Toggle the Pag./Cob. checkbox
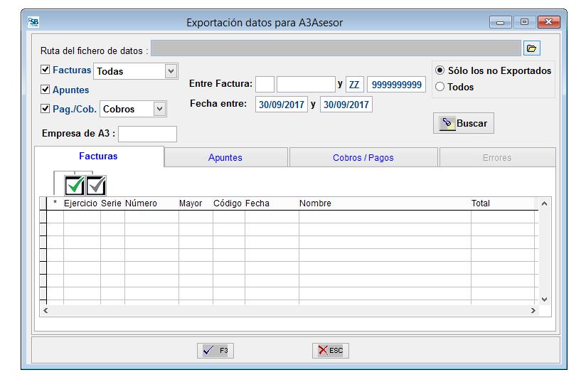This screenshot has height=392, width=586. (46, 109)
